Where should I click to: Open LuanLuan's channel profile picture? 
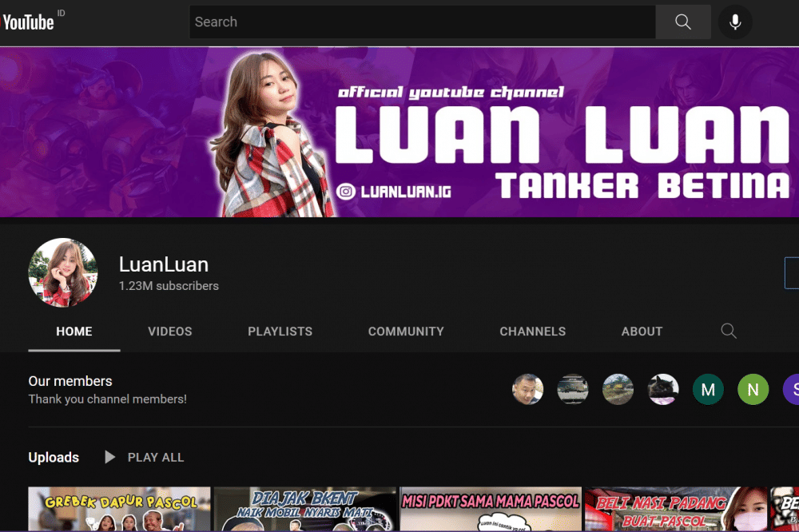[63, 273]
